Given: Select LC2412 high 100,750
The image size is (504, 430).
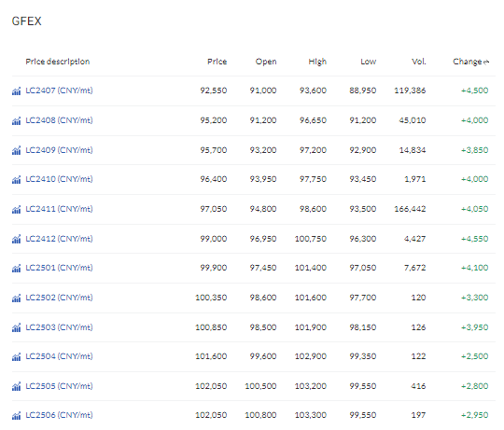Looking at the screenshot, I should 311,239.
